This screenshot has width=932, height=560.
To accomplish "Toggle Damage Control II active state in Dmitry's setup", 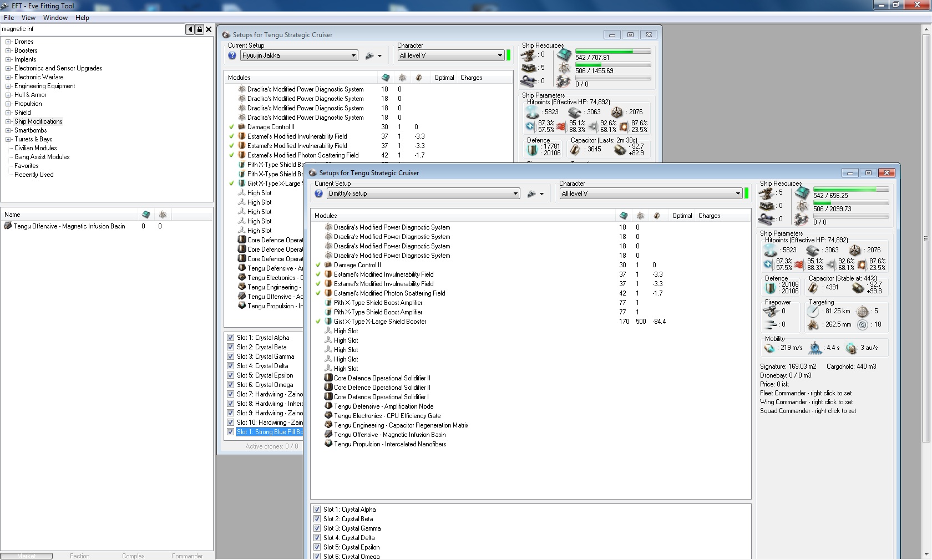I will pos(318,265).
